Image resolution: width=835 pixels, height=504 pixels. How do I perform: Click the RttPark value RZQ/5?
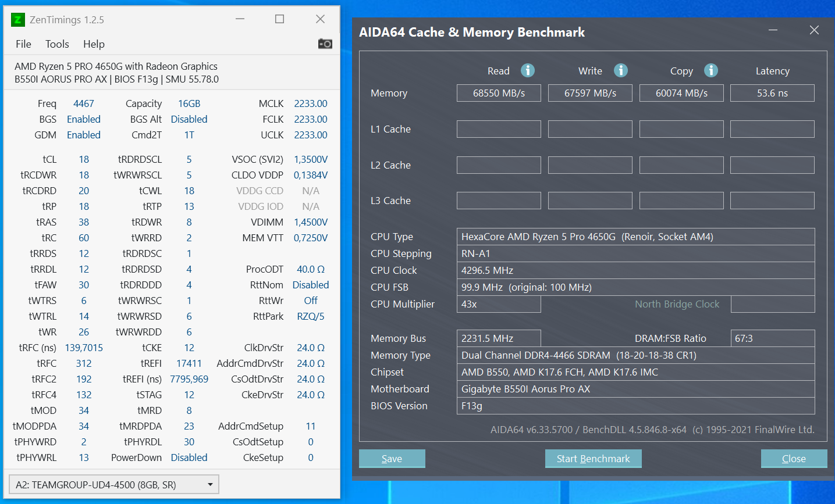pyautogui.click(x=311, y=316)
